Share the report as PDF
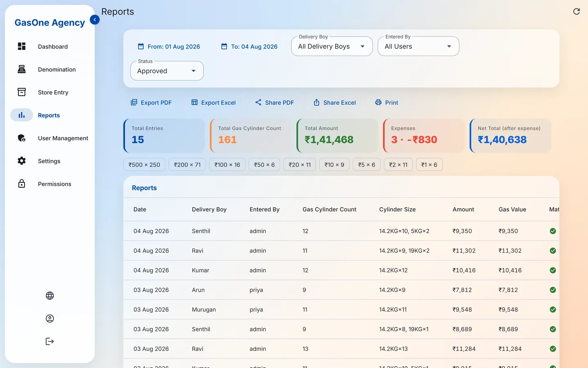 point(274,103)
